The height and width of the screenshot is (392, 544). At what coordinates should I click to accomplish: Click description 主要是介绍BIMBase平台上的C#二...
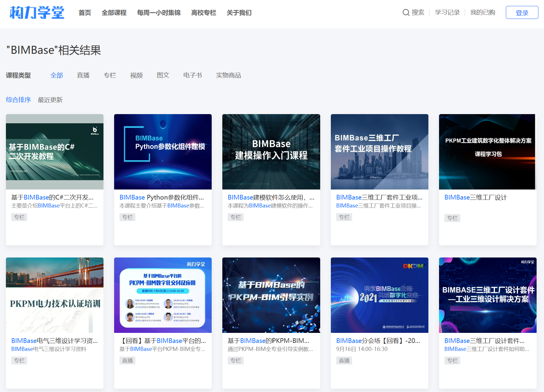[x=54, y=205]
